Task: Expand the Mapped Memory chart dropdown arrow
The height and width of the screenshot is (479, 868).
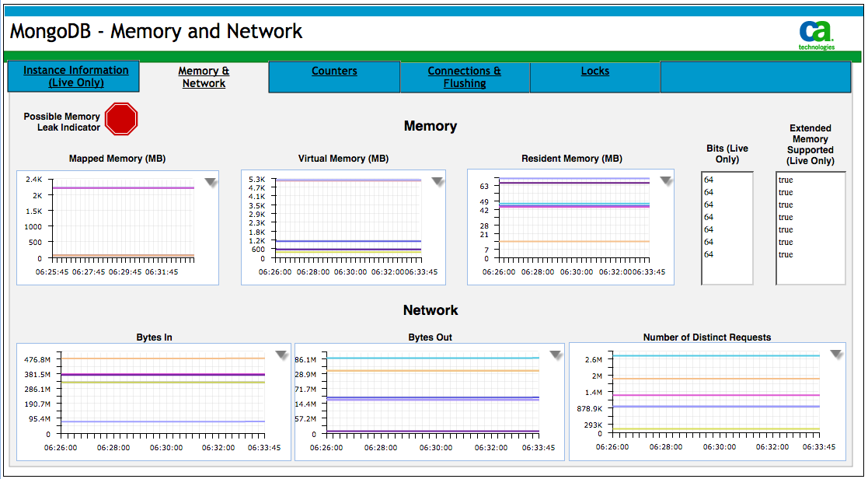Action: [x=211, y=184]
